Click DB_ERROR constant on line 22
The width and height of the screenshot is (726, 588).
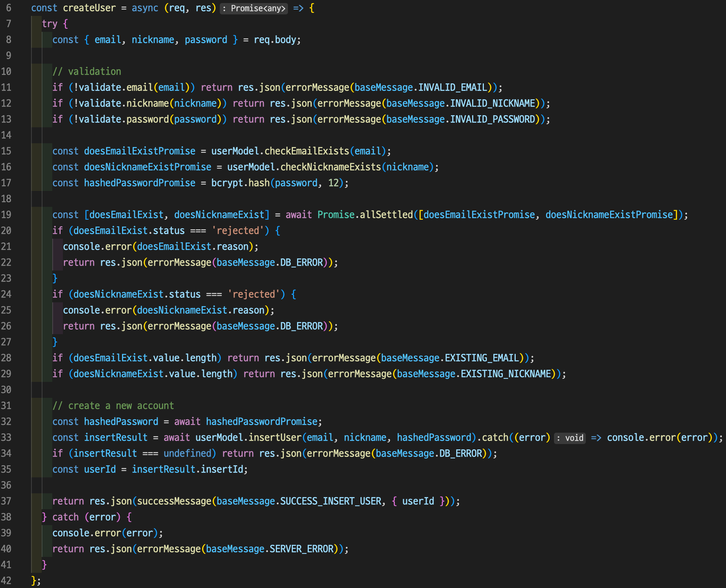click(x=301, y=263)
